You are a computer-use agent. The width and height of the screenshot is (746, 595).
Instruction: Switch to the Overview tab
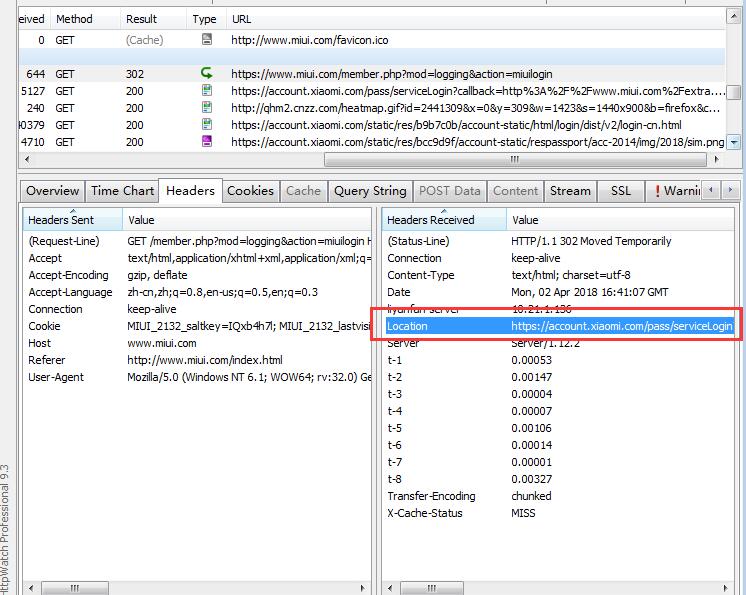pyautogui.click(x=53, y=191)
